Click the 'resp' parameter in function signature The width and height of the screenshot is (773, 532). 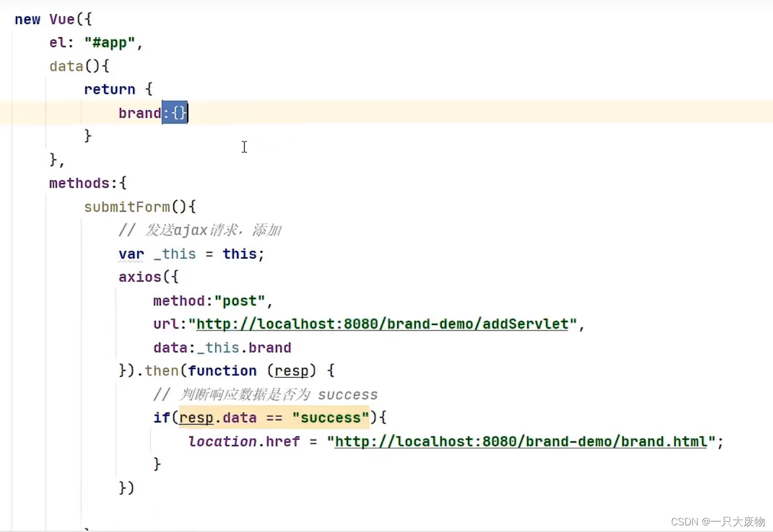291,371
